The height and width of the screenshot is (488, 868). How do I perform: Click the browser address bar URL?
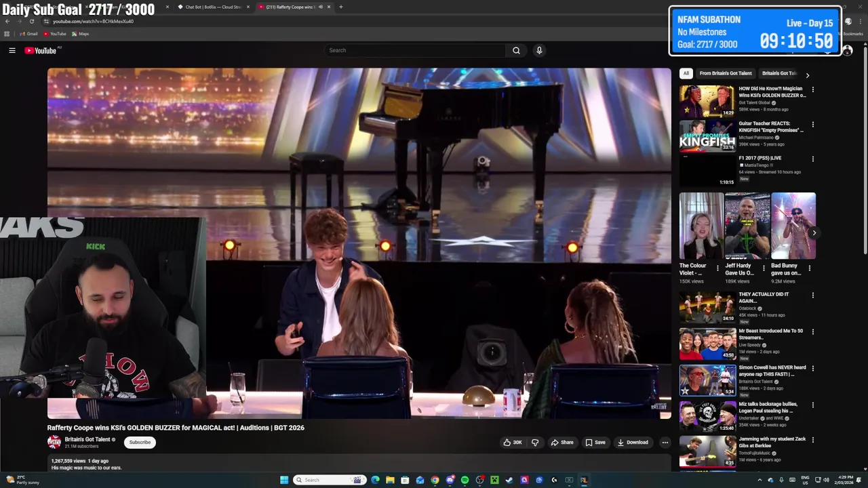[x=93, y=21]
